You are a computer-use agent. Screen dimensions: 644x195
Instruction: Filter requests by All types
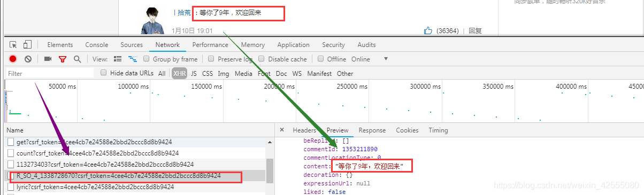tap(162, 74)
